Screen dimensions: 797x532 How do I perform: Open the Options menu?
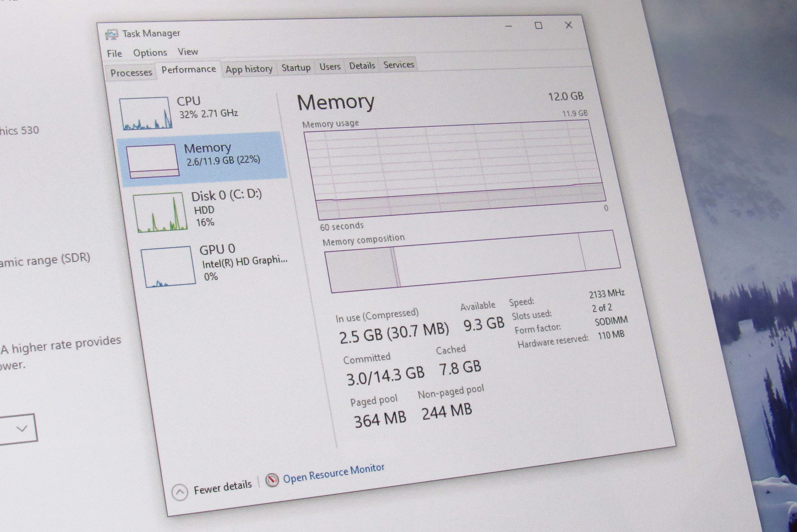(150, 52)
